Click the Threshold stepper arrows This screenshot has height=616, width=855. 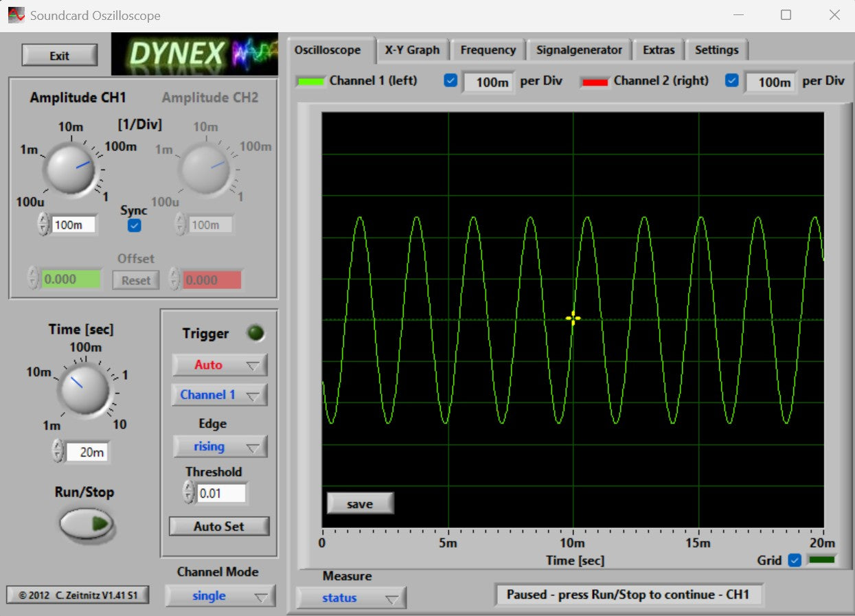click(189, 492)
